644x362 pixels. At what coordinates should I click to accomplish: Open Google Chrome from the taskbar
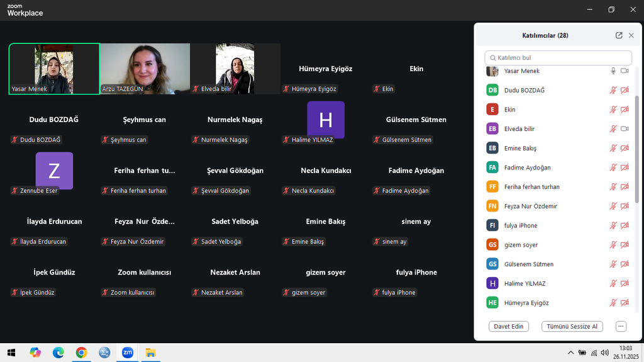(81, 353)
